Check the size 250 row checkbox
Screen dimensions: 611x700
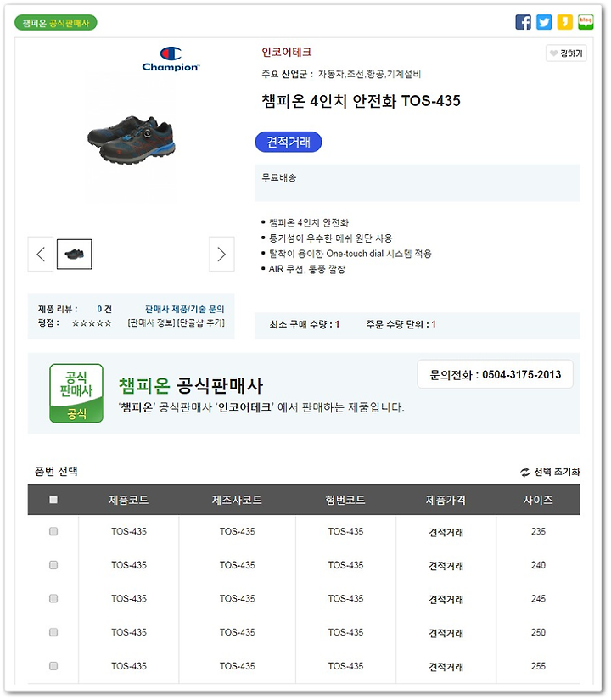[x=53, y=632]
